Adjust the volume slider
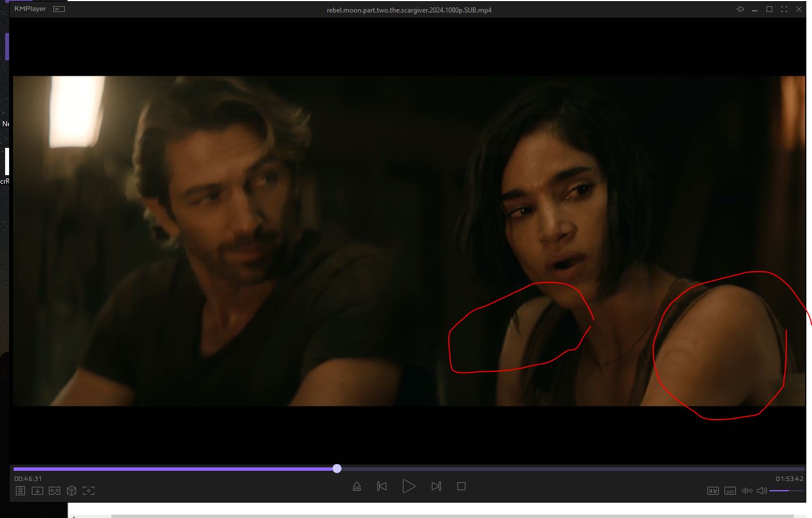The width and height of the screenshot is (812, 518). (x=786, y=491)
